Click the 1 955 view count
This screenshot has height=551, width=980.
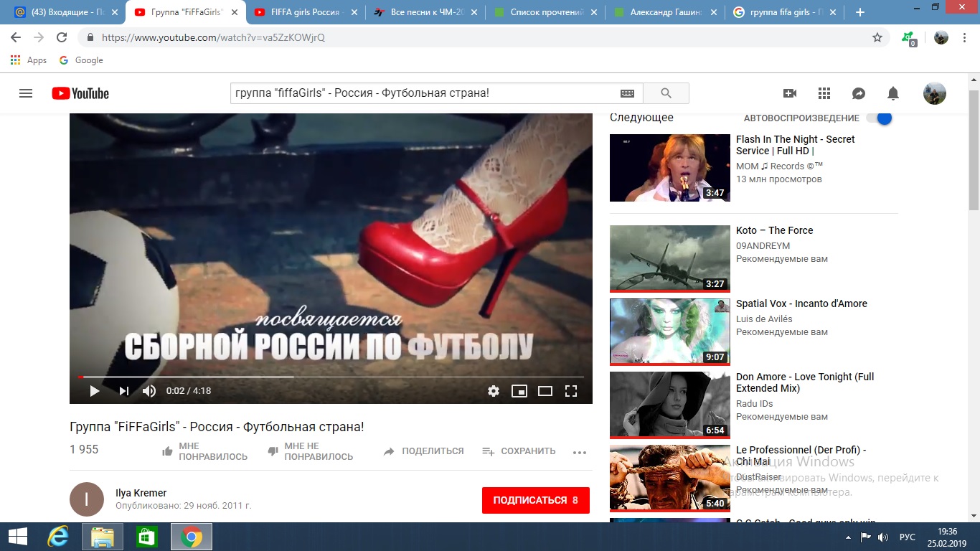tap(84, 450)
